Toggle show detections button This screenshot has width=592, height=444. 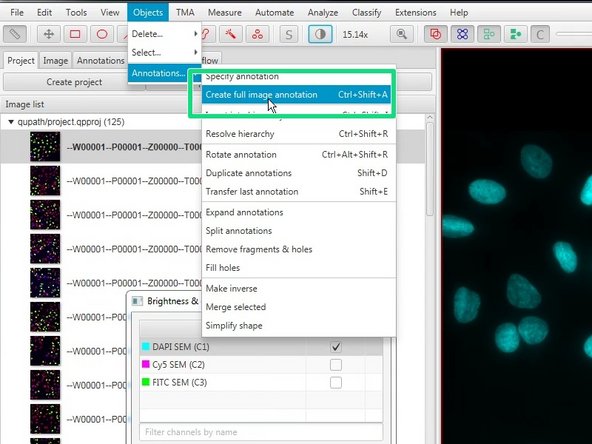(489, 34)
